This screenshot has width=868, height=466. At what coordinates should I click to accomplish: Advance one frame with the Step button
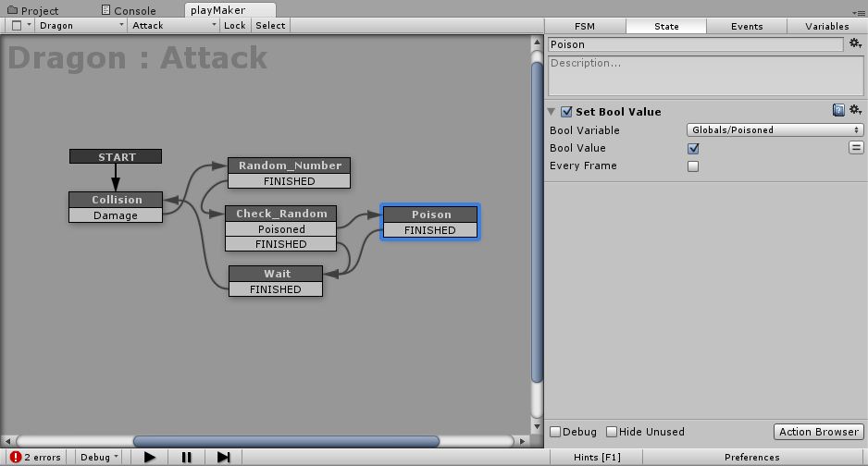223,457
